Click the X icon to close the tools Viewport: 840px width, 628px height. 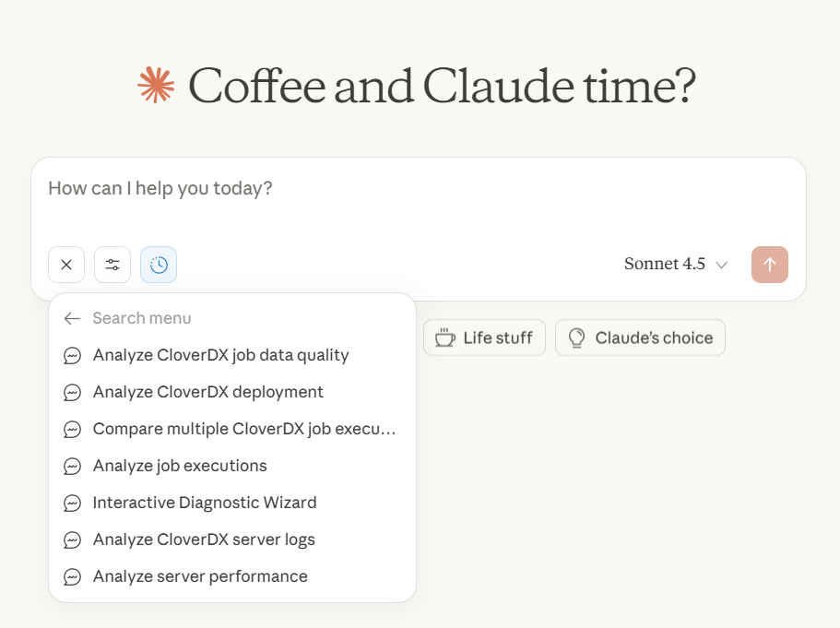click(65, 265)
